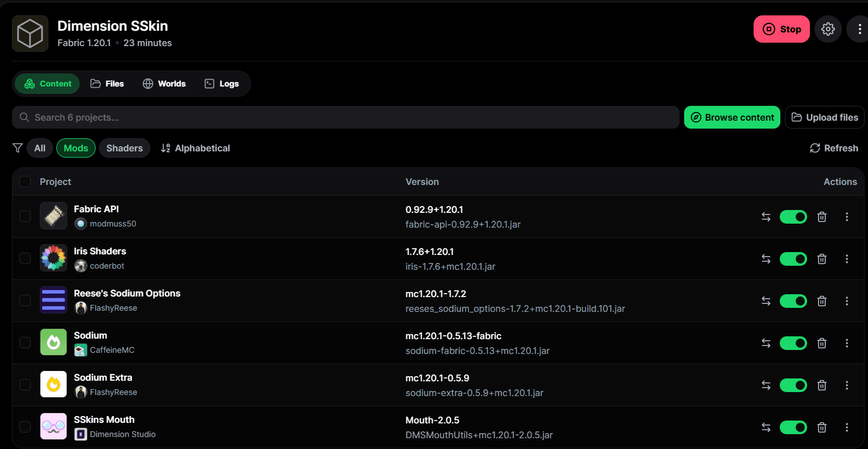Open more actions for Reese's Sodium Options

tap(847, 301)
